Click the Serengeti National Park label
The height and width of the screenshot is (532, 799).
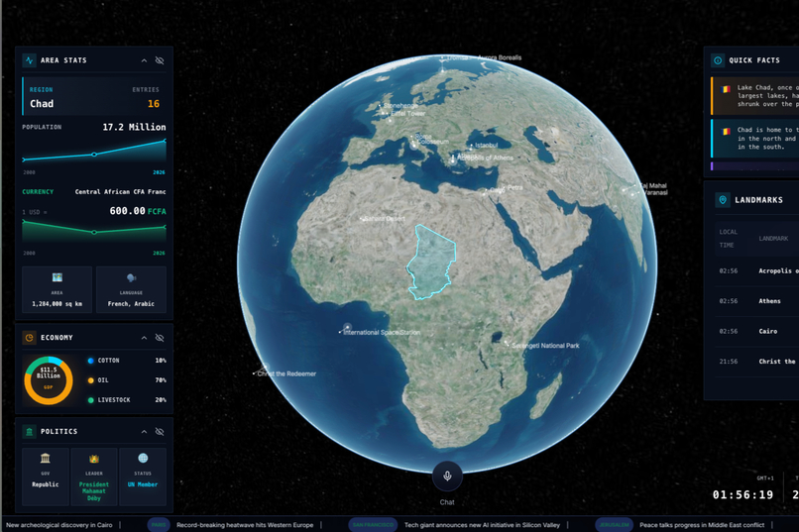[545, 346]
